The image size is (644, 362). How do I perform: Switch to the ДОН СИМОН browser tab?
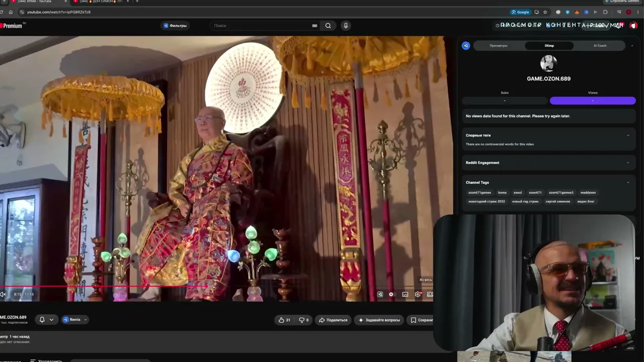pos(101,2)
